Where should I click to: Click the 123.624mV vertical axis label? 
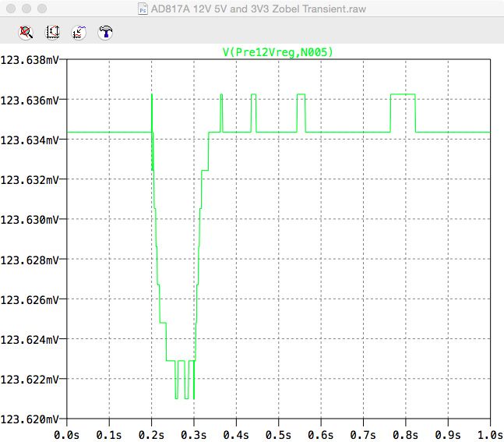pos(30,340)
